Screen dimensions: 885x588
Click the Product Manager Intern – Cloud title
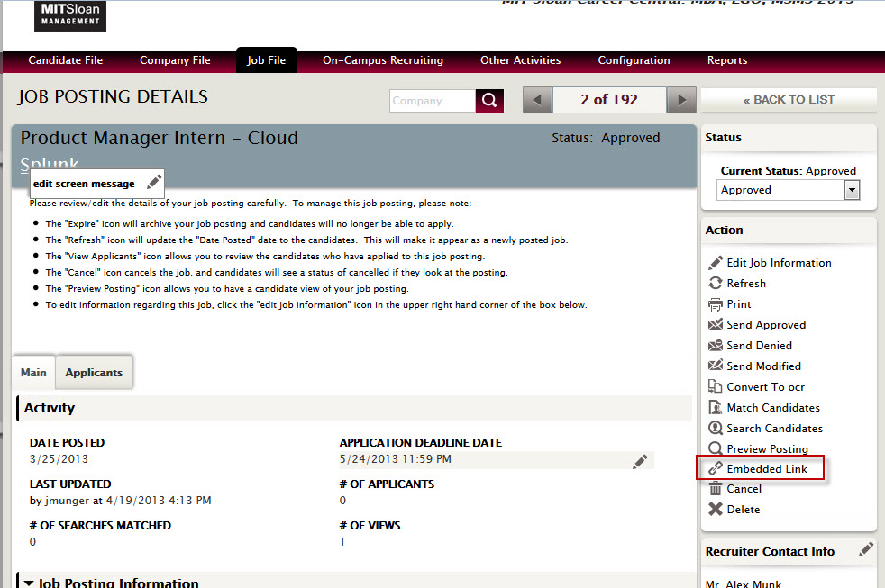pyautogui.click(x=160, y=138)
